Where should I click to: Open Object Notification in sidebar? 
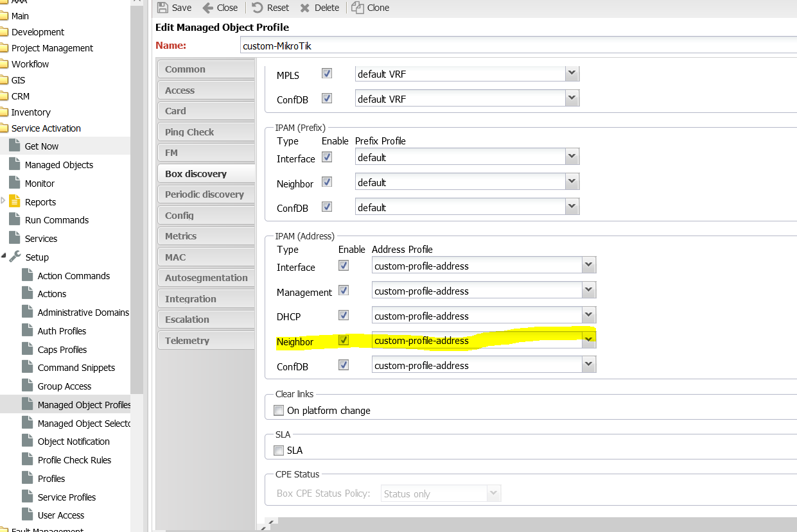(74, 442)
